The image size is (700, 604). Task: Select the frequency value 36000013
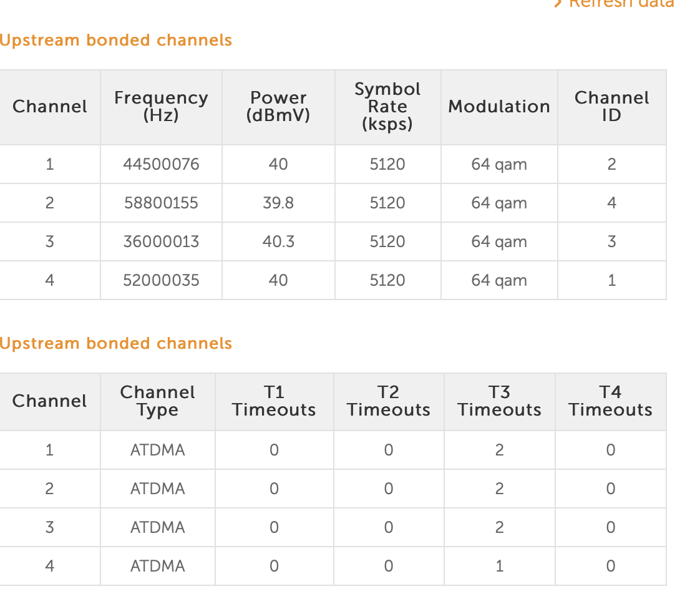(162, 242)
